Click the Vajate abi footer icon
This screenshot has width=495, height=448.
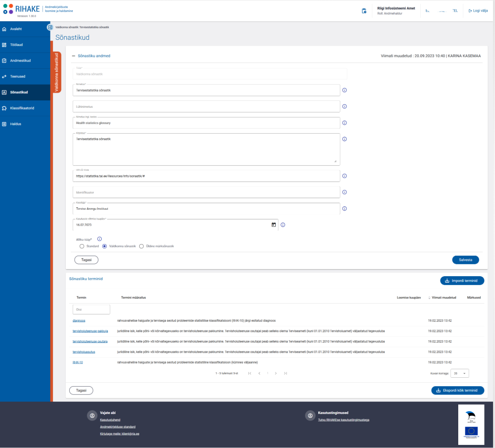click(92, 416)
